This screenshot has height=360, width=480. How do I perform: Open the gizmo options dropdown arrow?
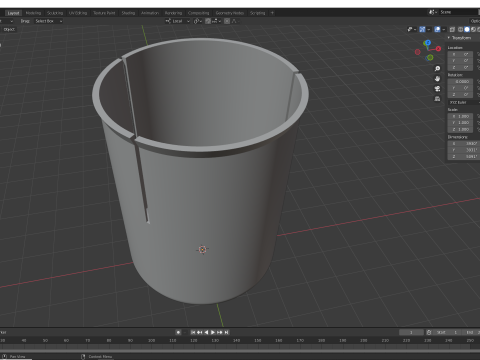[429, 30]
